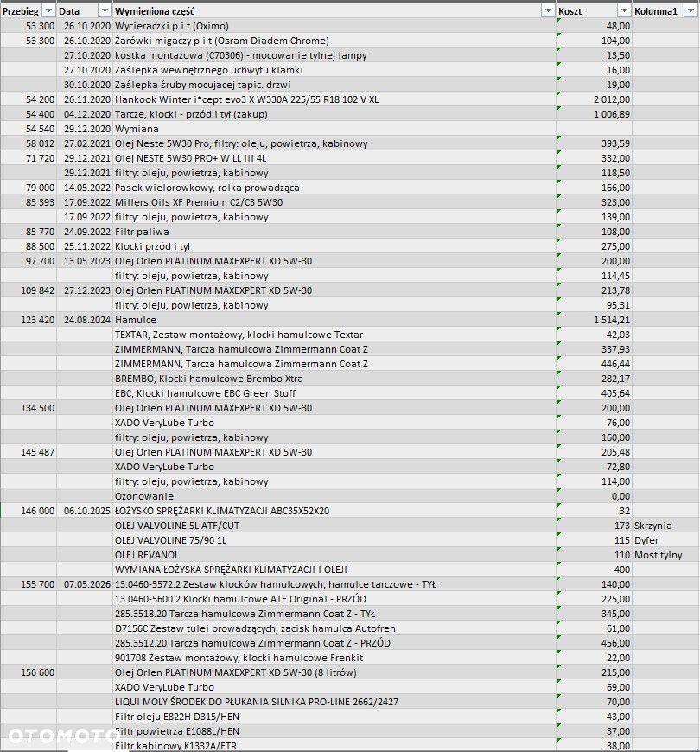The image size is (700, 752).
Task: Select cost cell 1 006,89
Action: coord(594,114)
